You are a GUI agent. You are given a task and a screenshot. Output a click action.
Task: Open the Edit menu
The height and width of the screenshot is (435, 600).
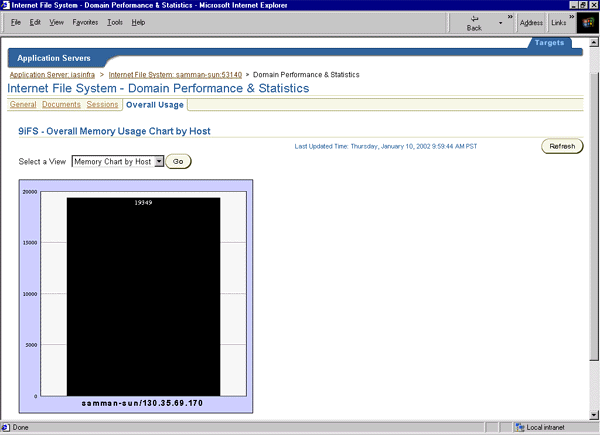click(x=35, y=22)
